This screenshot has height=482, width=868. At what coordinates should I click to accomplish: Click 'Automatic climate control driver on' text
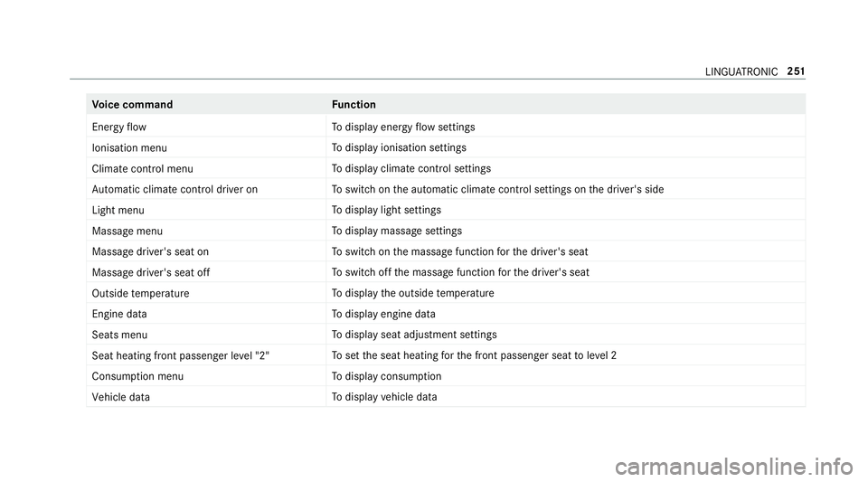(175, 189)
